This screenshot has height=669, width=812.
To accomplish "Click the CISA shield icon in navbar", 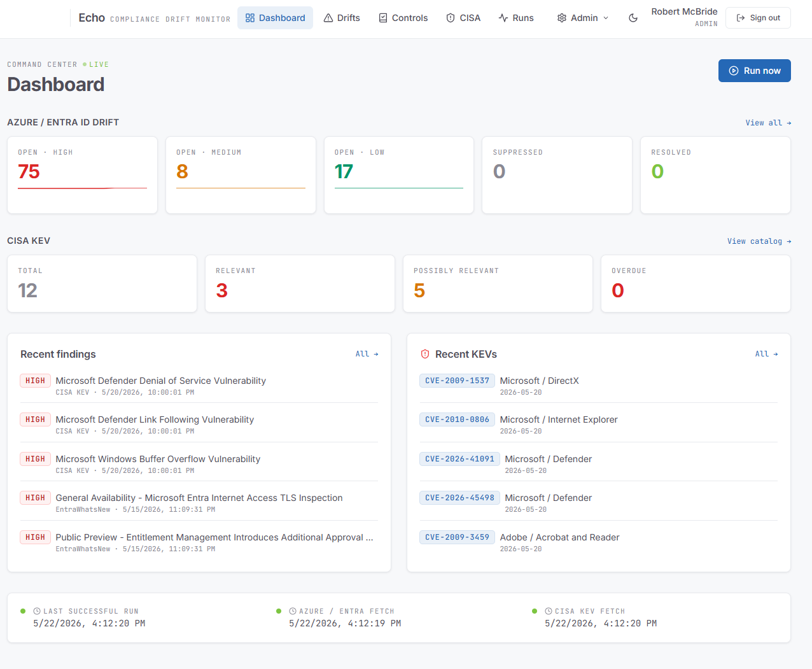I will 451,18.
